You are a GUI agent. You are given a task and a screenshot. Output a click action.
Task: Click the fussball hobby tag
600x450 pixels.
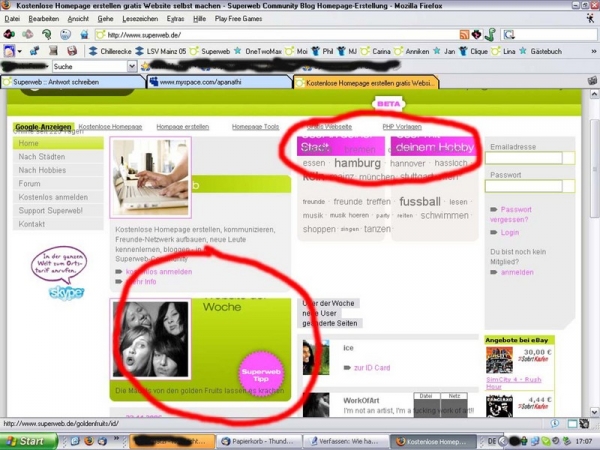(x=420, y=201)
